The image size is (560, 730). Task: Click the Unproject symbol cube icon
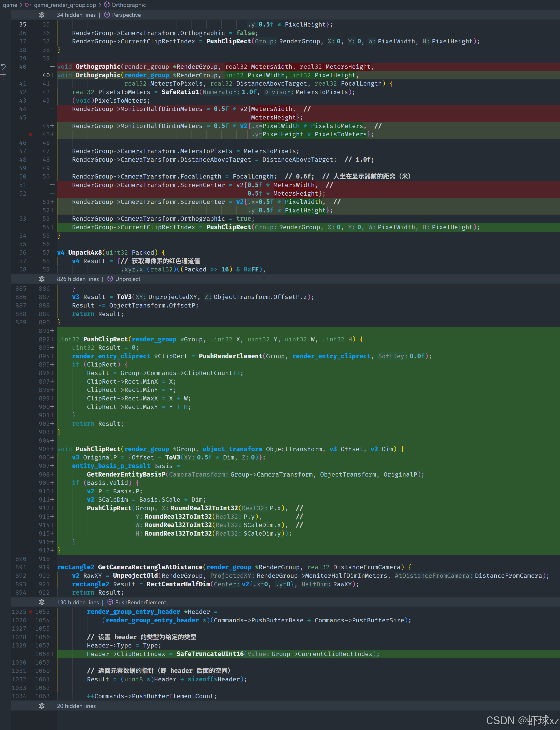(x=110, y=279)
